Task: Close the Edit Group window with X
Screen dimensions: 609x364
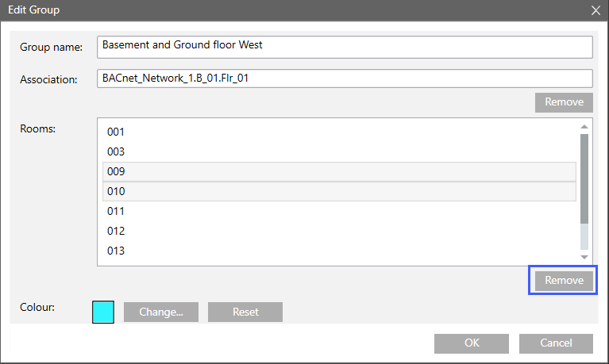Action: coord(596,10)
